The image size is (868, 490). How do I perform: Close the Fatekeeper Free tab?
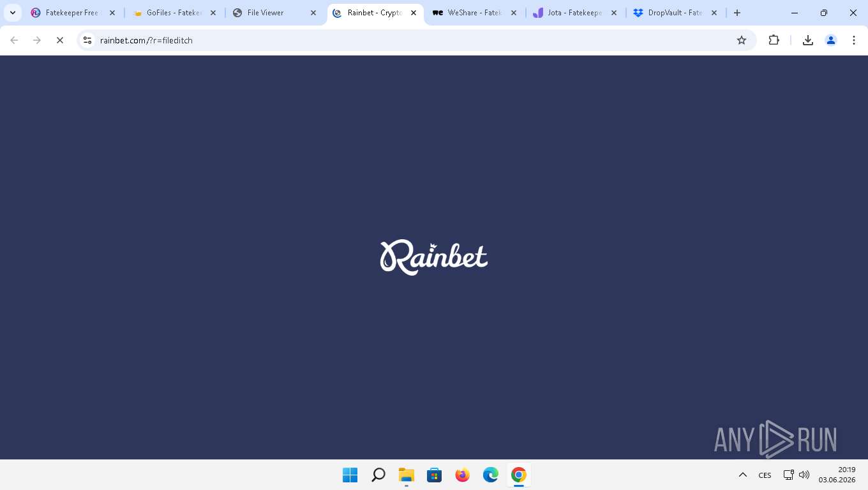(x=112, y=13)
